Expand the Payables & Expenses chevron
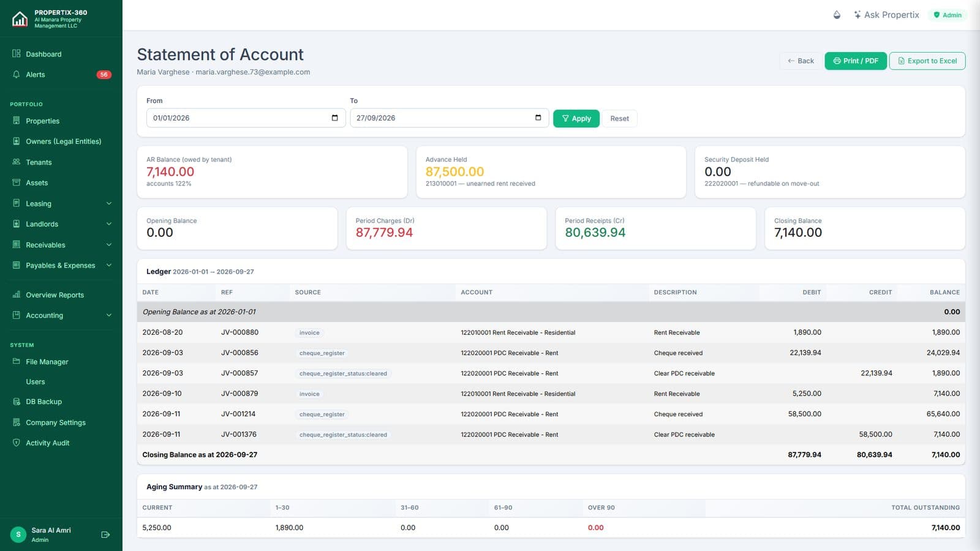 click(x=109, y=266)
